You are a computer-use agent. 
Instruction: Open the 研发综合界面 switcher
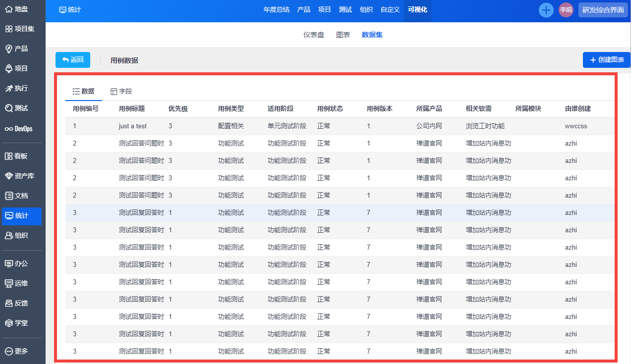603,10
